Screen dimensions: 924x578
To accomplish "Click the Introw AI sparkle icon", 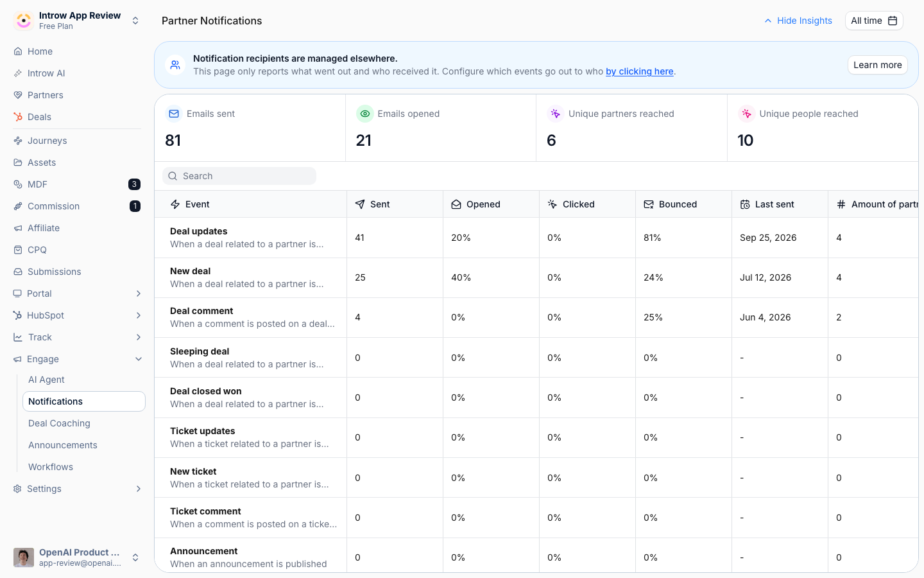I will pyautogui.click(x=18, y=73).
